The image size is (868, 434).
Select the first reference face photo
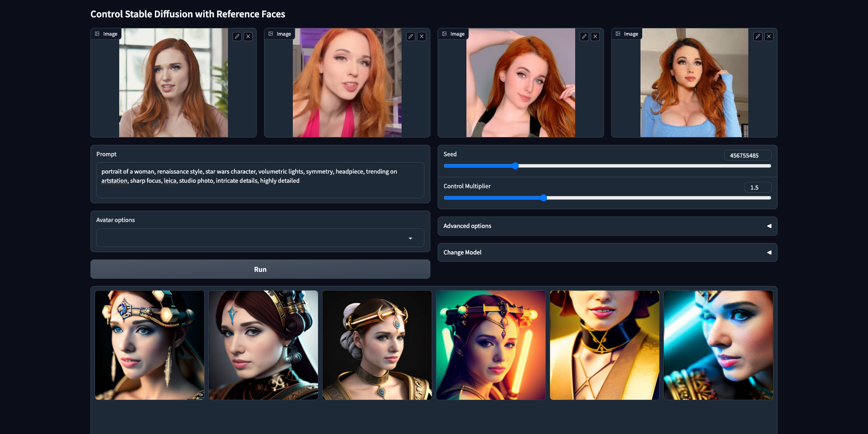coord(174,83)
